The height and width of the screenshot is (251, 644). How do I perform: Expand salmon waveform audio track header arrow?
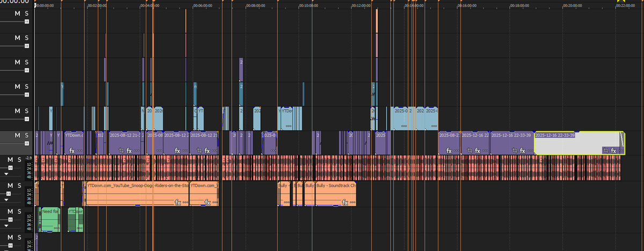click(x=8, y=174)
